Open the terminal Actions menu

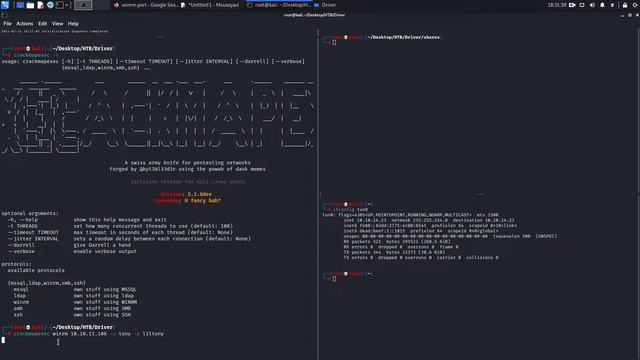point(24,24)
